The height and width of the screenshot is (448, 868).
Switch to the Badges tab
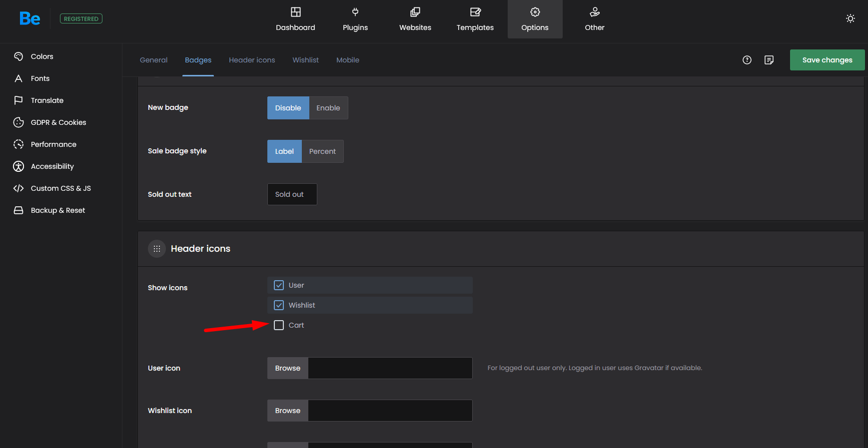[198, 60]
